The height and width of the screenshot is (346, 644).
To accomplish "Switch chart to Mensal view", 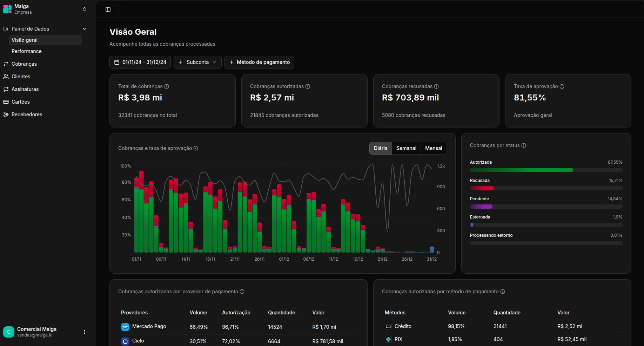I will click(x=434, y=148).
